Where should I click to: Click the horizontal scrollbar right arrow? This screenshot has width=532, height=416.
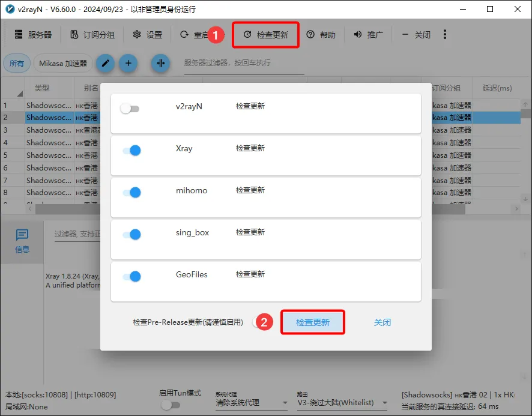tap(517, 209)
